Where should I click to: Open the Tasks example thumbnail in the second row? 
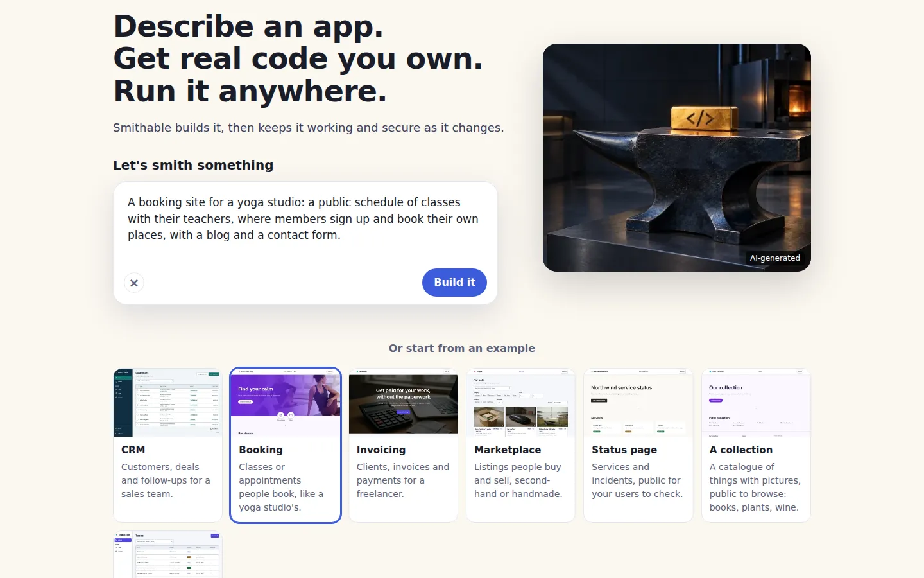tap(167, 555)
